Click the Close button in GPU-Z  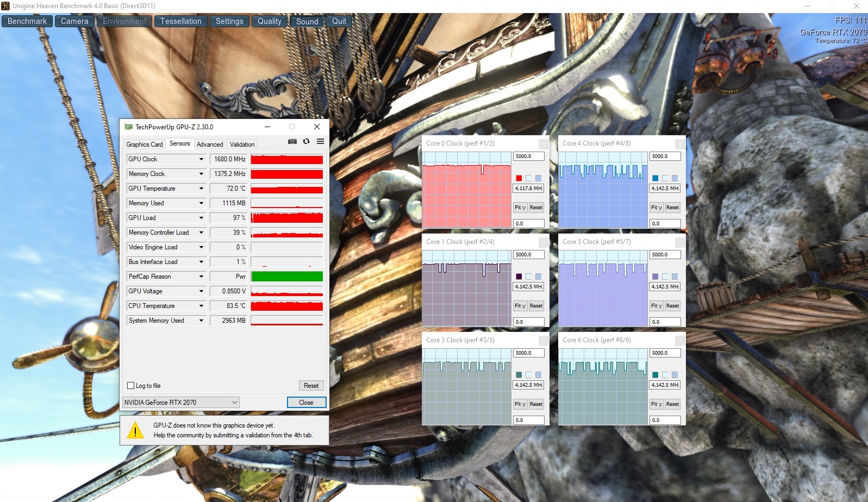pos(307,403)
